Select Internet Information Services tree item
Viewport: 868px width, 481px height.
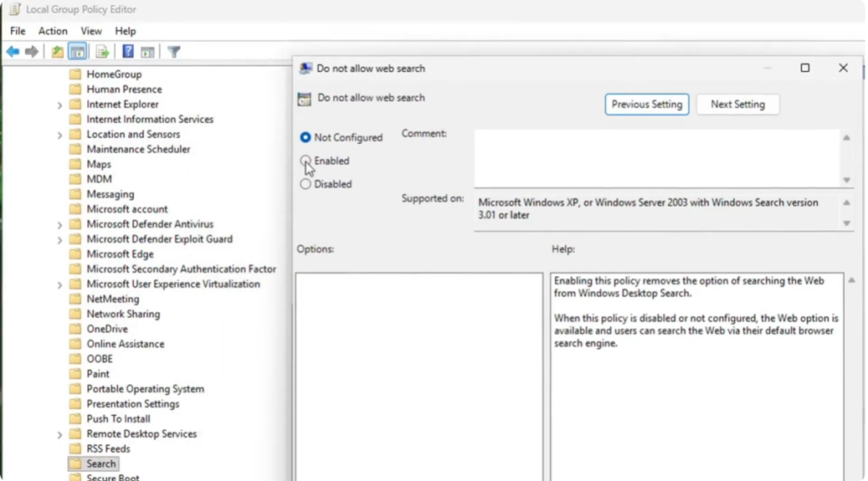149,119
